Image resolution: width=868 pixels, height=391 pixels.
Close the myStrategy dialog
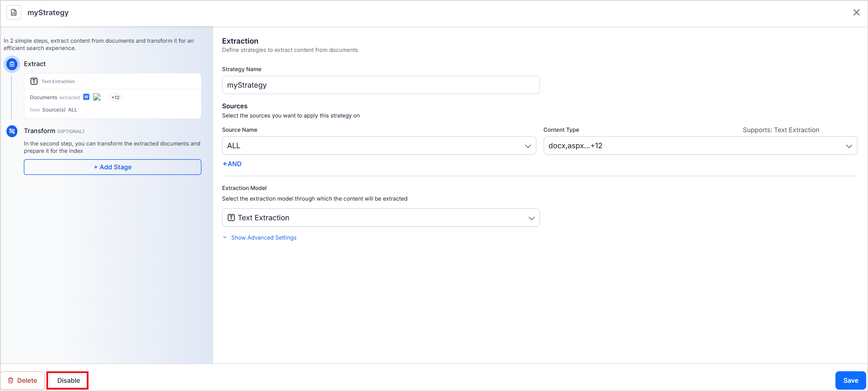click(856, 12)
